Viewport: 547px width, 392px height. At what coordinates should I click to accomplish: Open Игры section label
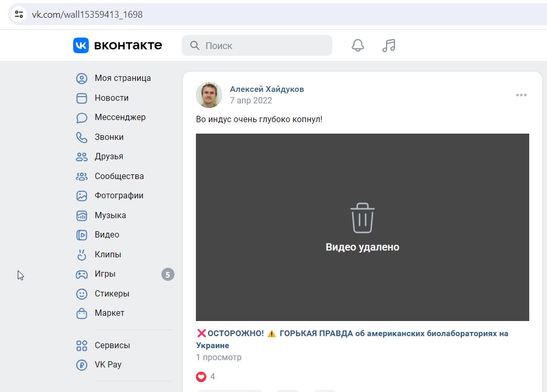click(x=105, y=274)
